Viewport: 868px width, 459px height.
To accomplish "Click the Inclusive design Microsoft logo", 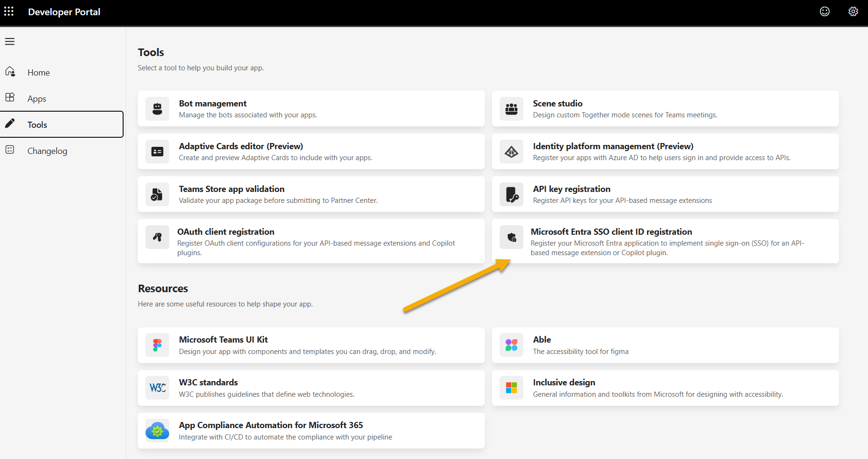I will [x=511, y=388].
